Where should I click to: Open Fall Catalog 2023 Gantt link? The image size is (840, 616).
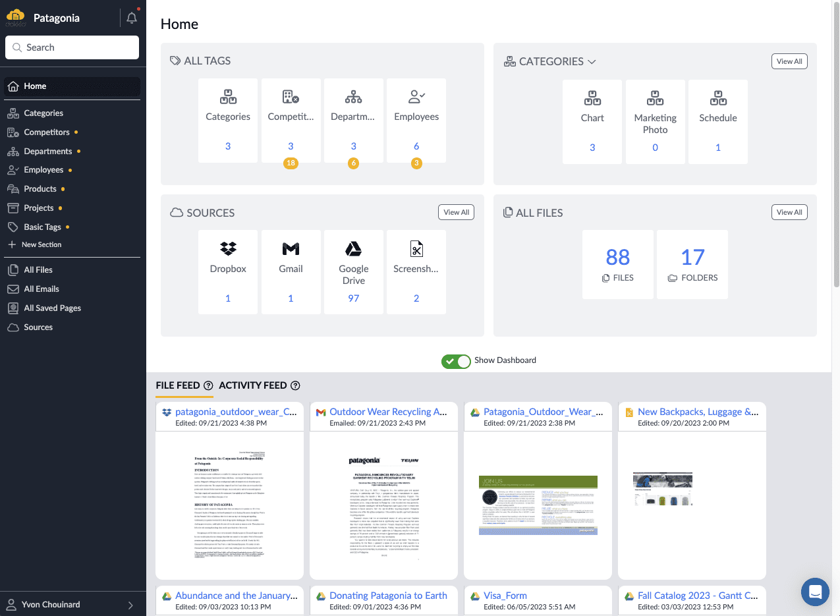tap(698, 596)
